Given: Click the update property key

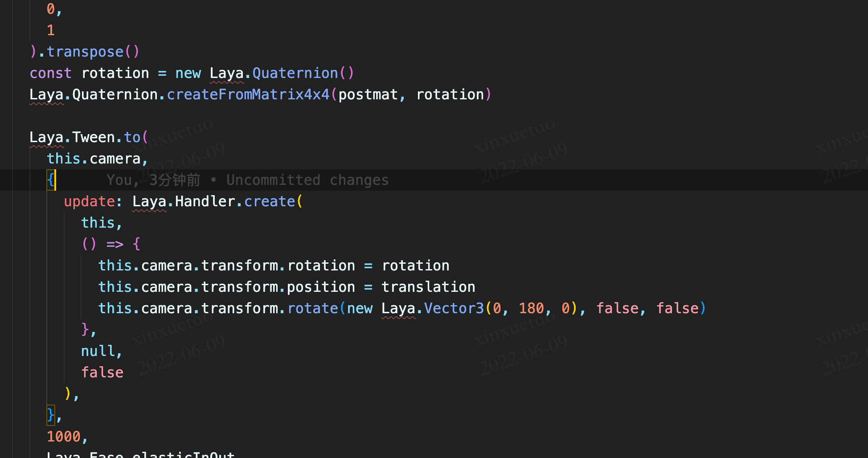Looking at the screenshot, I should pyautogui.click(x=89, y=201).
